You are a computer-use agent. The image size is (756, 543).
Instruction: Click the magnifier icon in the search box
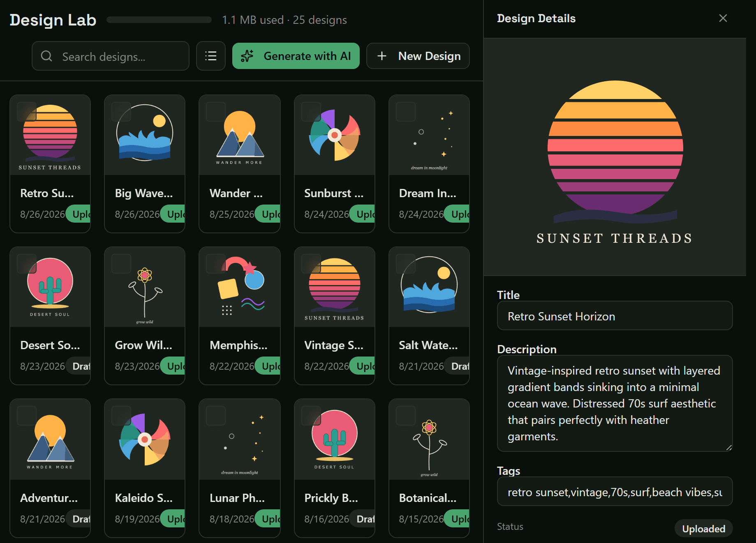coord(46,56)
